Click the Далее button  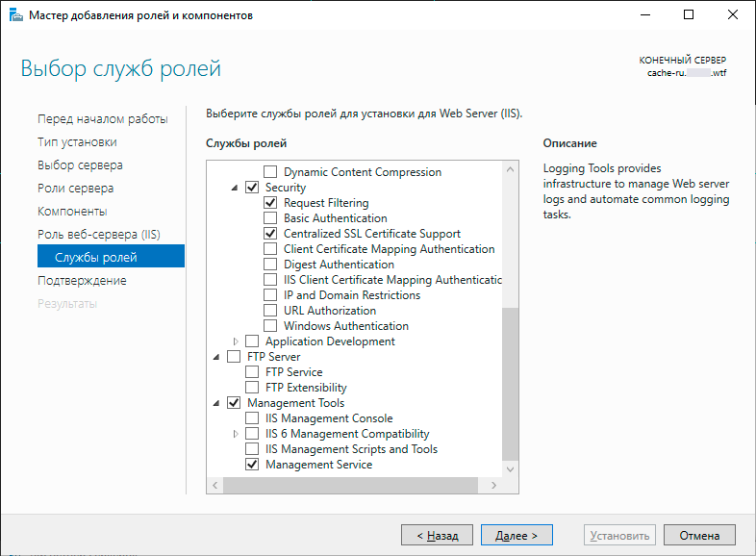click(516, 535)
